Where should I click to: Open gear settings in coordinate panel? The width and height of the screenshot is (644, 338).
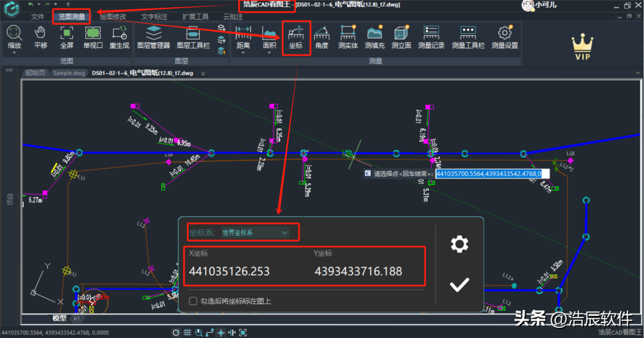[x=459, y=244]
